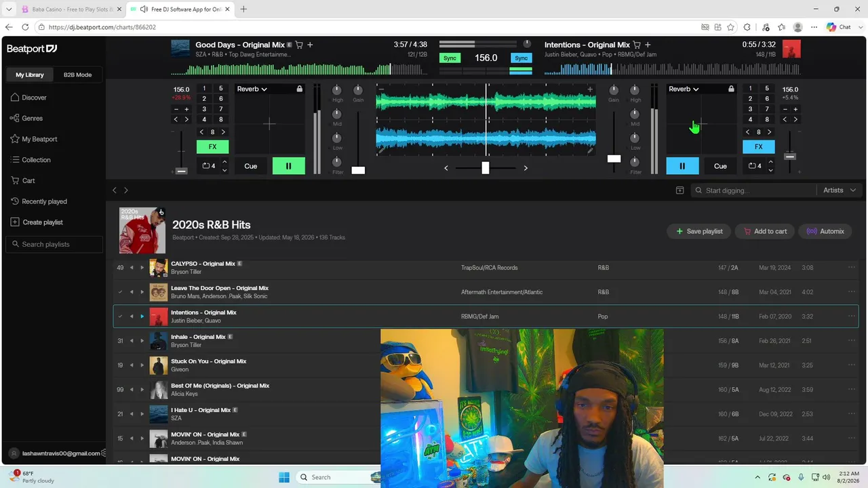Decrease left deck loop length with down chevron
The height and width of the screenshot is (488, 868).
[224, 170]
